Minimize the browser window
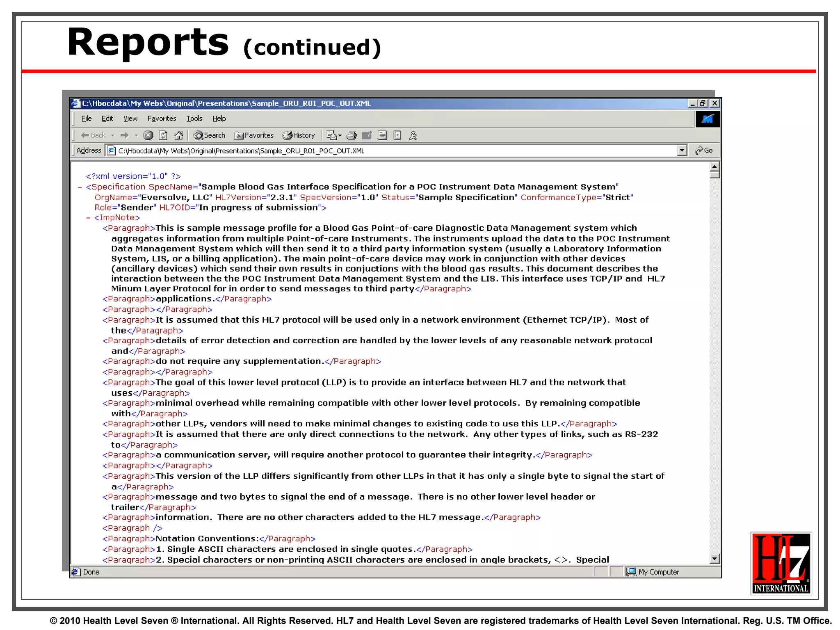The image size is (840, 630). pos(692,103)
